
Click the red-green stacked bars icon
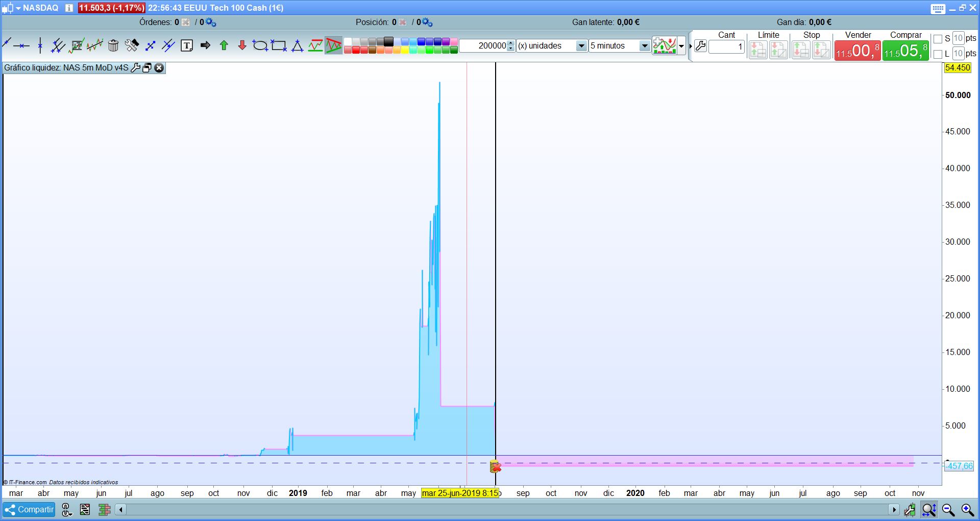coord(105,510)
